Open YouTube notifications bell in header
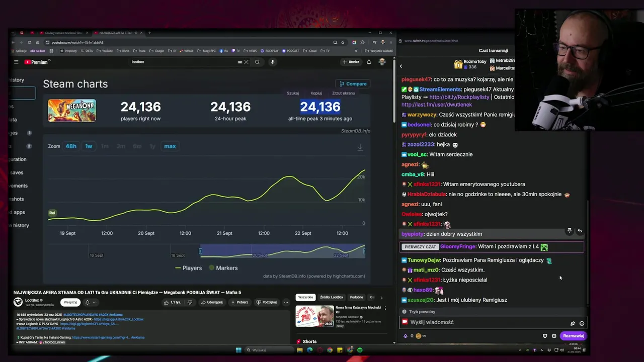This screenshot has height=362, width=644. 369,62
